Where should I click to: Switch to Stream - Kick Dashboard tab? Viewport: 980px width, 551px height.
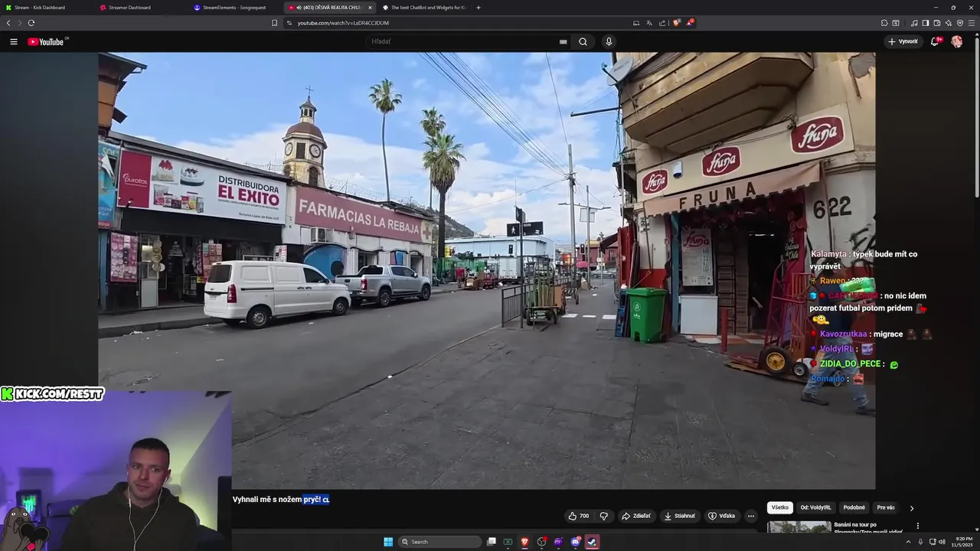click(46, 8)
